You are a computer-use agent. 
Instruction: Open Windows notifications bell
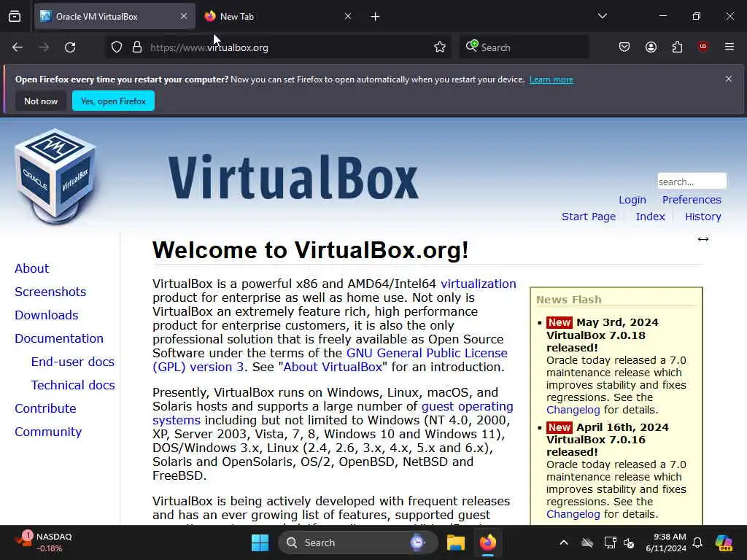pos(697,542)
